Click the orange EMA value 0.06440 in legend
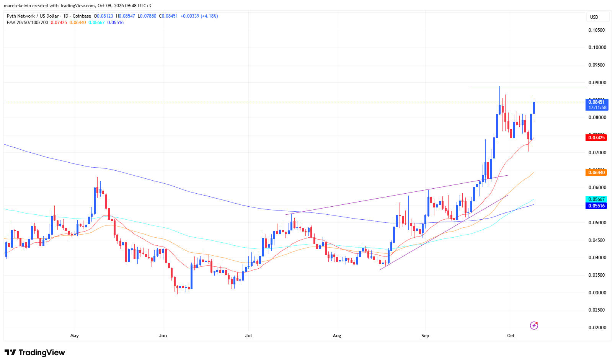 pyautogui.click(x=78, y=23)
